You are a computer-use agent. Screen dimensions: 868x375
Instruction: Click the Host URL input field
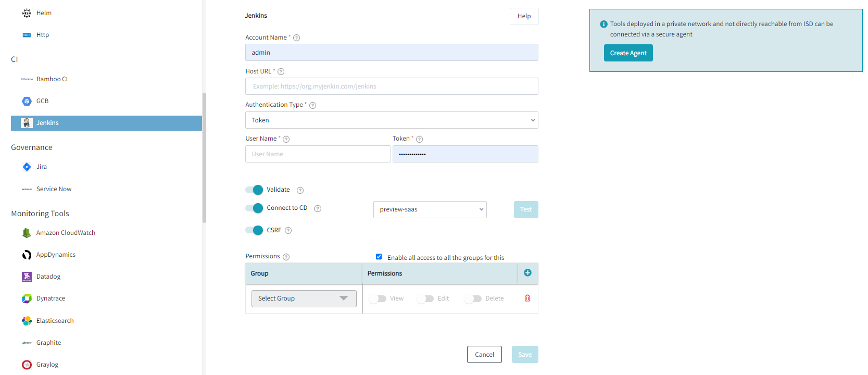pyautogui.click(x=392, y=86)
